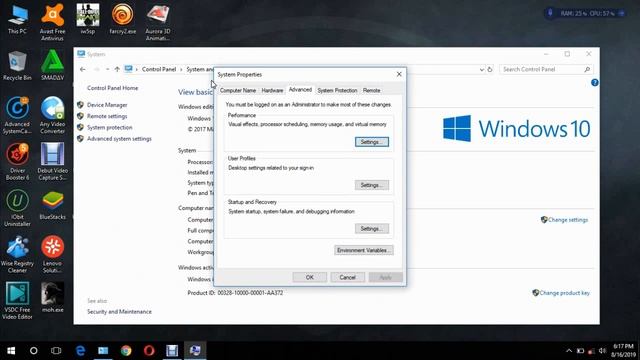This screenshot has width=640, height=360.
Task: Open Aurora 3D Animation desktop icon
Action: point(158,22)
